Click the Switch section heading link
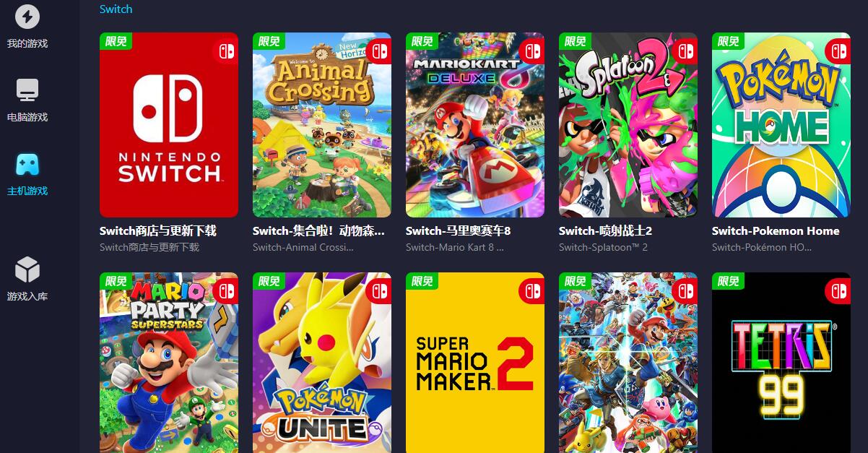 pyautogui.click(x=116, y=9)
